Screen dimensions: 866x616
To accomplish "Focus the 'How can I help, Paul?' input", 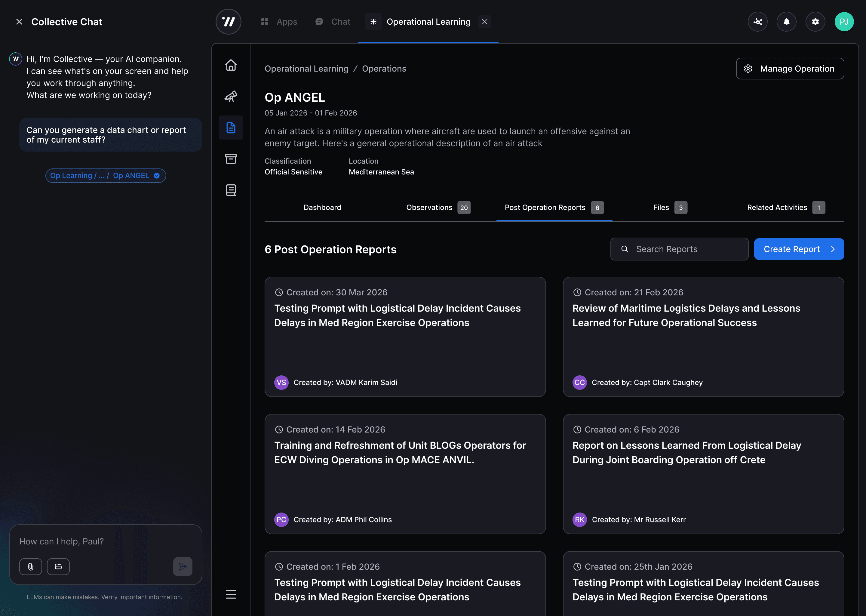I will coord(106,542).
